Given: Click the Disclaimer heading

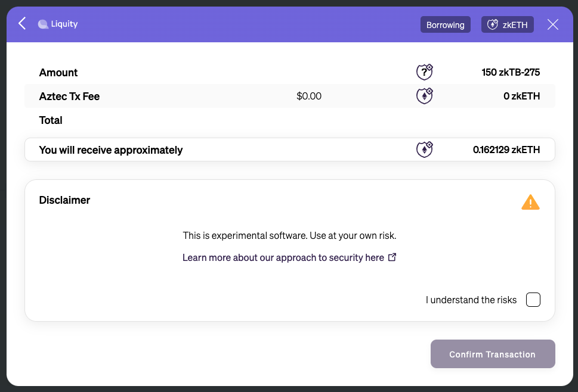Looking at the screenshot, I should pos(64,200).
